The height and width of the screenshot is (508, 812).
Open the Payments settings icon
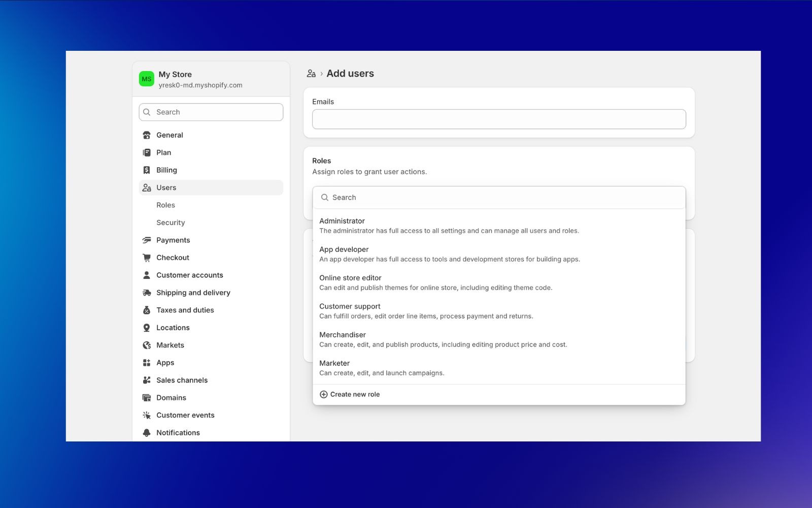tap(147, 240)
